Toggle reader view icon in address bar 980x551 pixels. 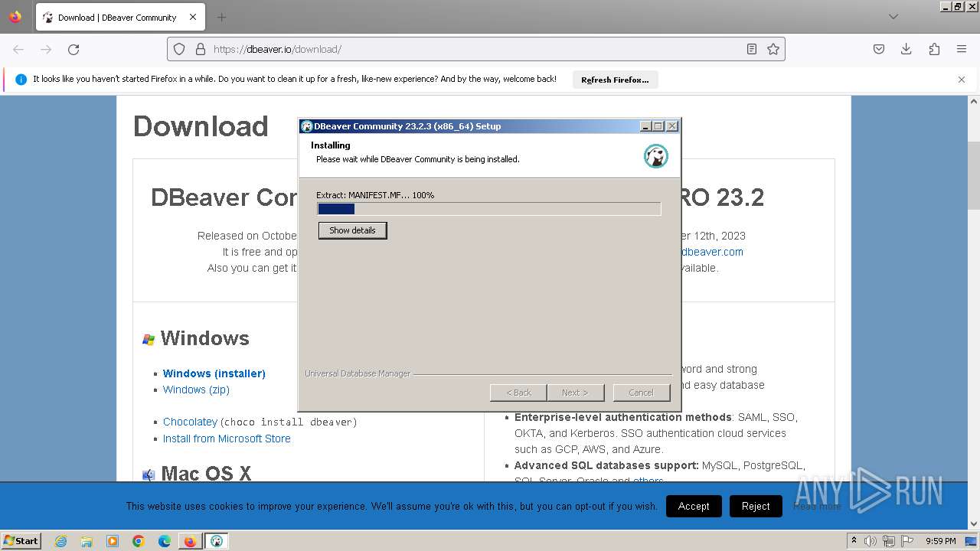click(752, 49)
